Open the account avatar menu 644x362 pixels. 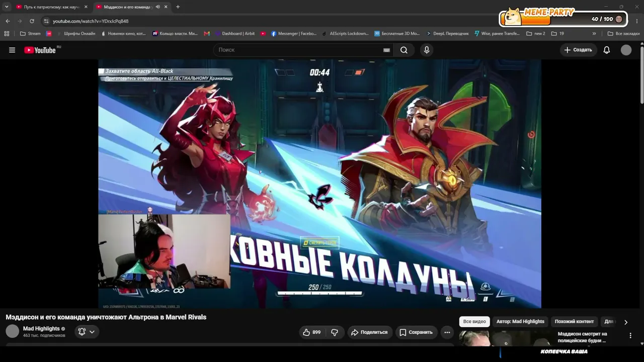coord(626,50)
